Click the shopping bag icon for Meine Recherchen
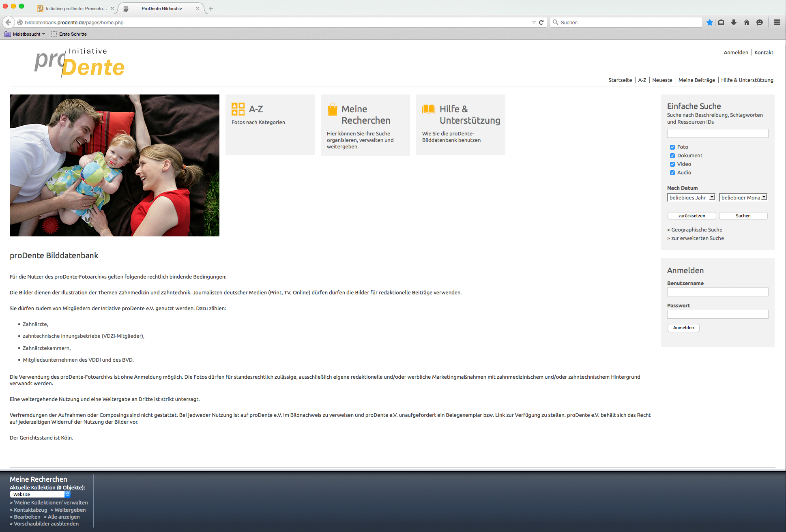Screen dimensions: 786x532 pos(332,109)
